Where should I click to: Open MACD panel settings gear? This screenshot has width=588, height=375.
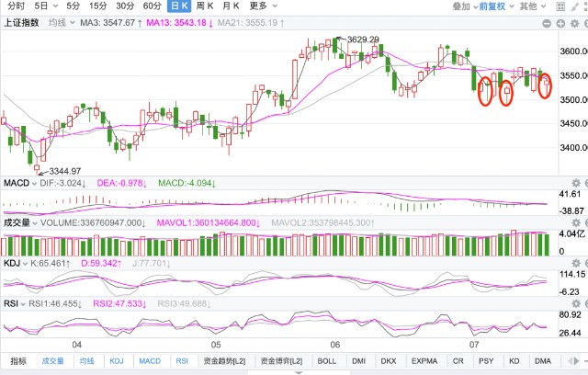(576, 183)
